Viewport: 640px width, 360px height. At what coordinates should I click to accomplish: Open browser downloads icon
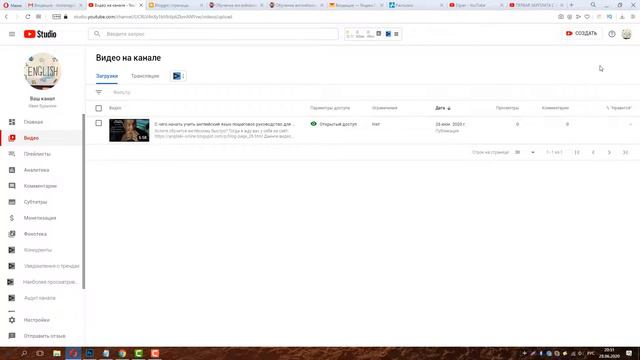tap(622, 17)
